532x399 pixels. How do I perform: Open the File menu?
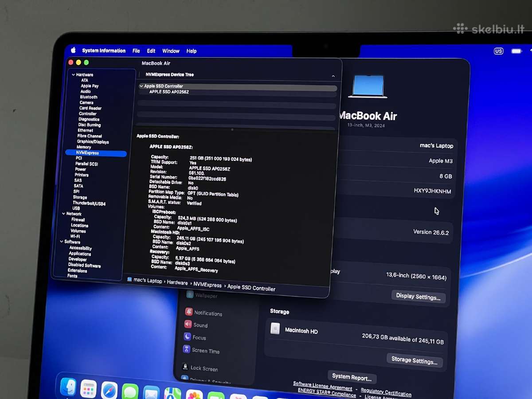tap(136, 51)
